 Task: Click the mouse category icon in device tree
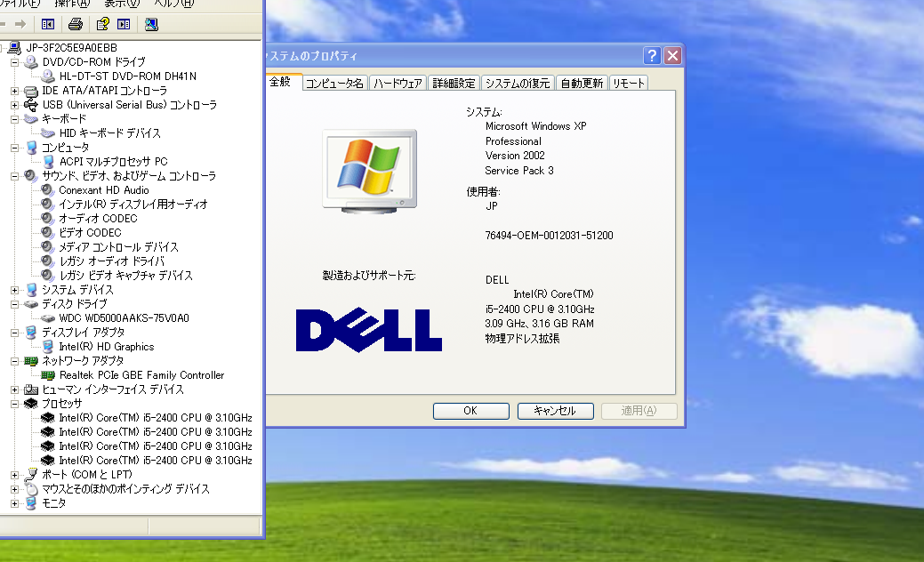[31, 489]
